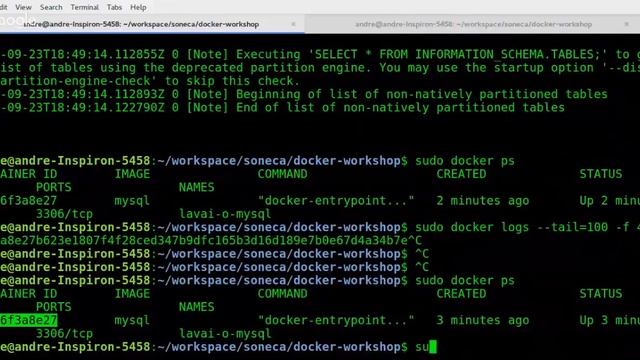Viewport: 640px width, 360px height.
Task: Click the second CREATED column header
Action: coord(461,294)
